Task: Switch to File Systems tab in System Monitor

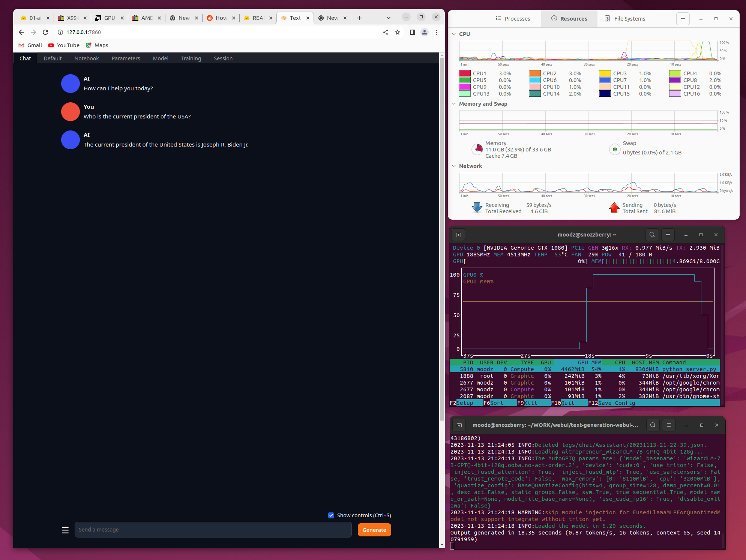Action: pos(625,19)
